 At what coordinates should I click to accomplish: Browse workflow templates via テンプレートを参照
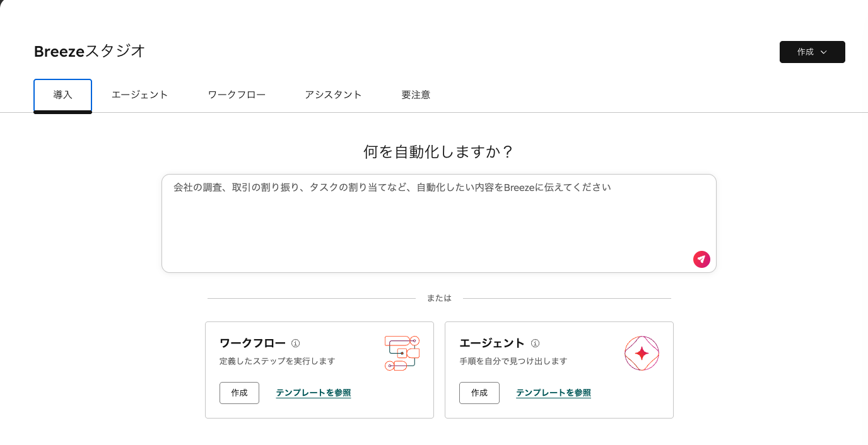[x=314, y=393]
